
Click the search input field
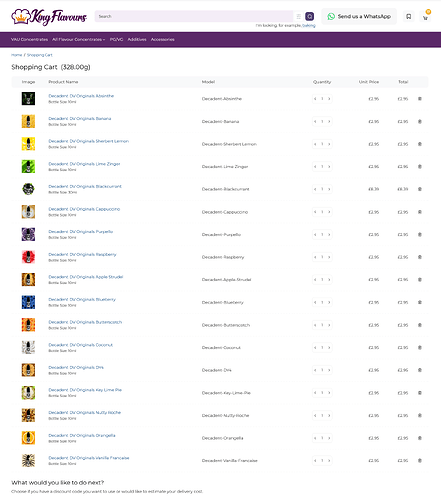[194, 16]
